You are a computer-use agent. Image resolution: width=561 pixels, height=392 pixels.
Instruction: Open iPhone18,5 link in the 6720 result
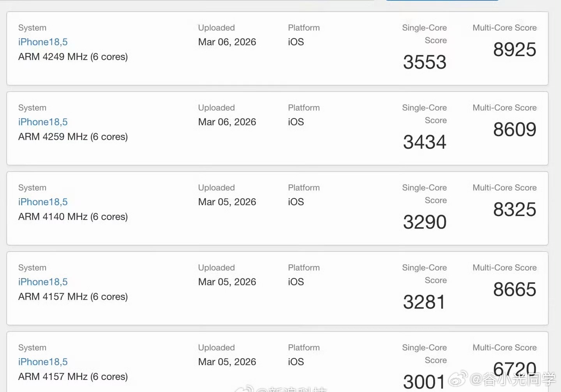[x=43, y=362]
